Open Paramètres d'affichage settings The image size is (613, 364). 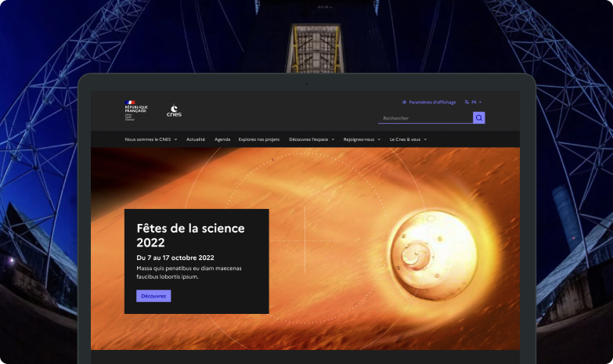[x=429, y=102]
